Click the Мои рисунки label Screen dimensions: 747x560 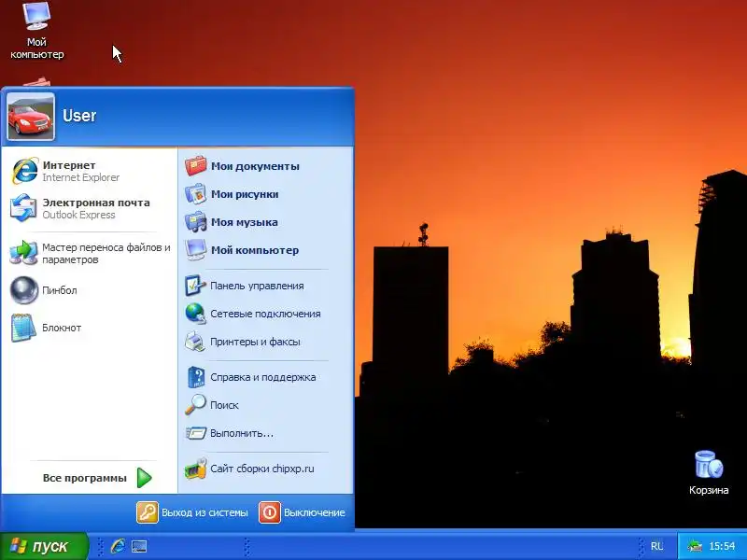coord(245,194)
